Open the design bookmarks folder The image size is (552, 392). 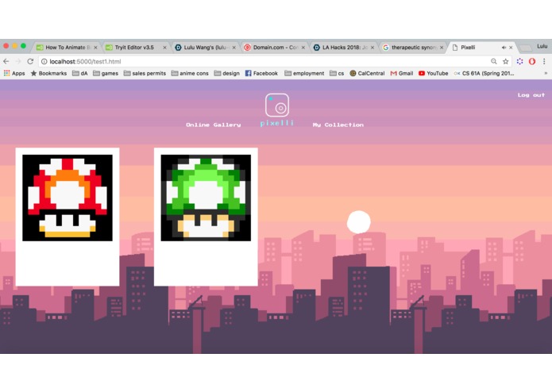point(226,73)
